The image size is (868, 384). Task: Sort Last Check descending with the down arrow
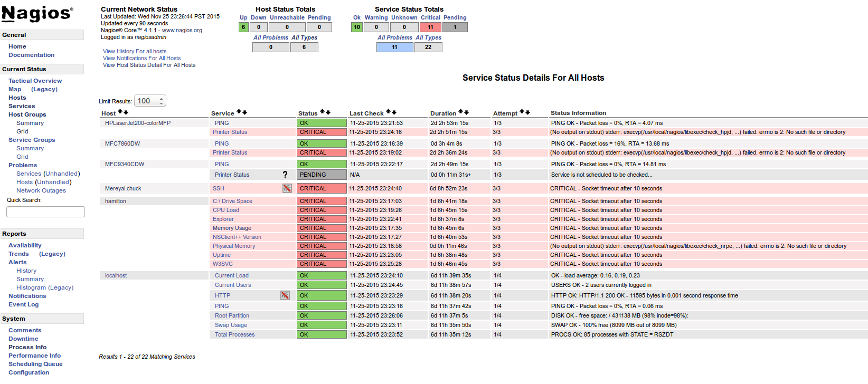(x=394, y=112)
